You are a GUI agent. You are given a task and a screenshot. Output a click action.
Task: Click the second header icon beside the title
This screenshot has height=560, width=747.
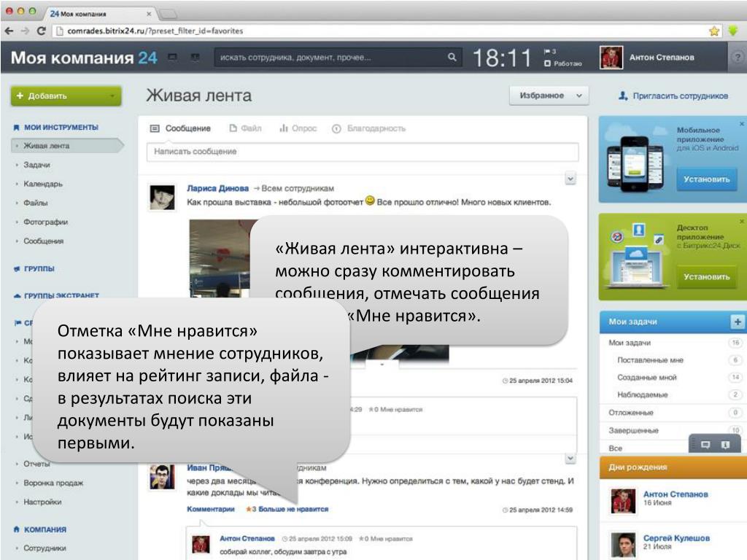[195, 57]
